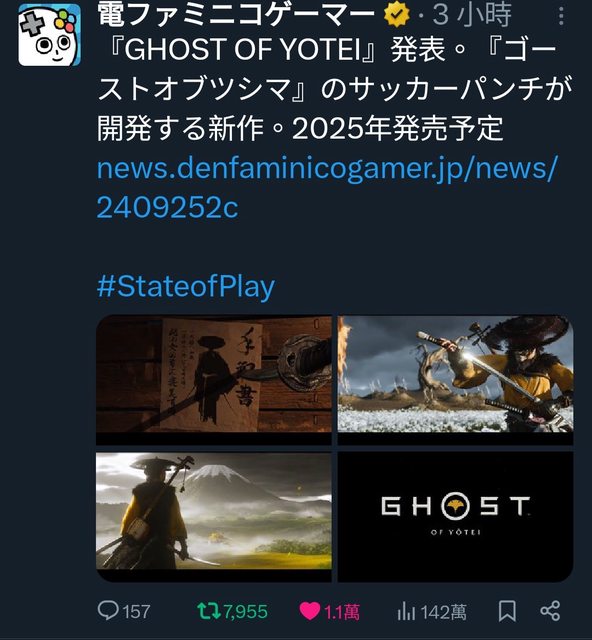The height and width of the screenshot is (640, 592).
Task: Click the 1.1萬 likes count
Action: [342, 612]
